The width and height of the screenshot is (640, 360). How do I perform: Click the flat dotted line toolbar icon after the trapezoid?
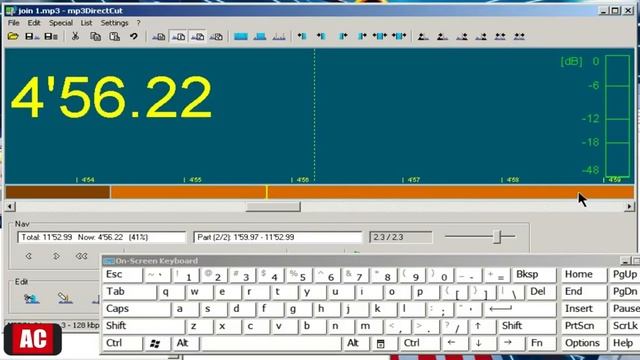tap(279, 36)
